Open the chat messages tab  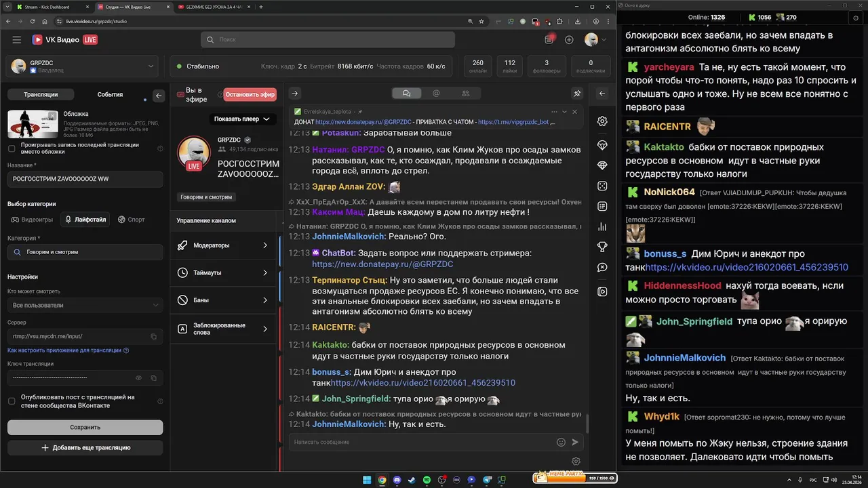(406, 94)
